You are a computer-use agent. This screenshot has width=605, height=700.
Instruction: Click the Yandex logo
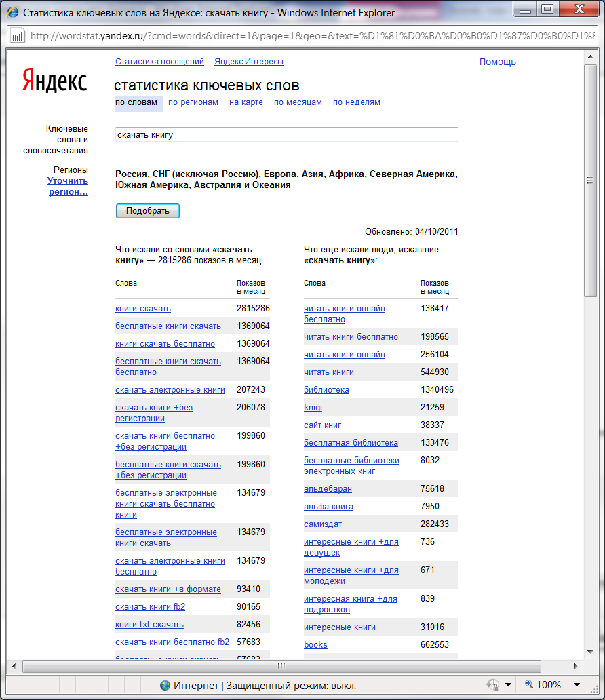54,80
